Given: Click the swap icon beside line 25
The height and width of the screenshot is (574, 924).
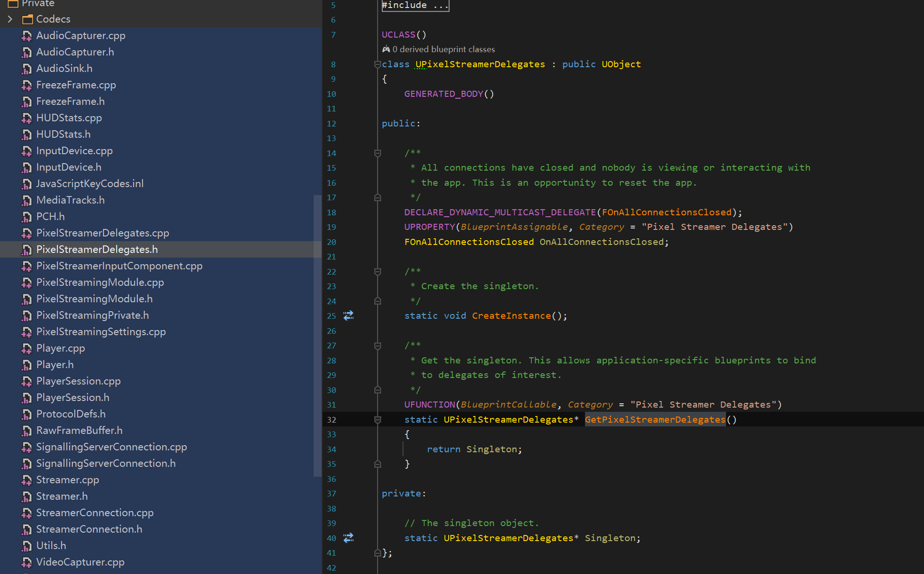Looking at the screenshot, I should [x=348, y=315].
